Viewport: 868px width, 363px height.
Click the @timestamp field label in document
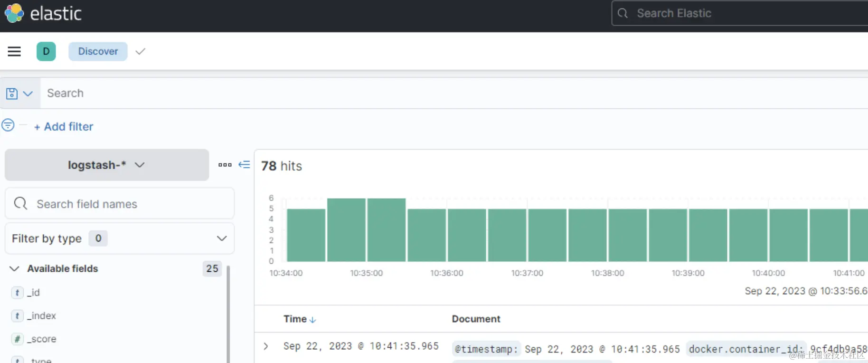pos(486,349)
